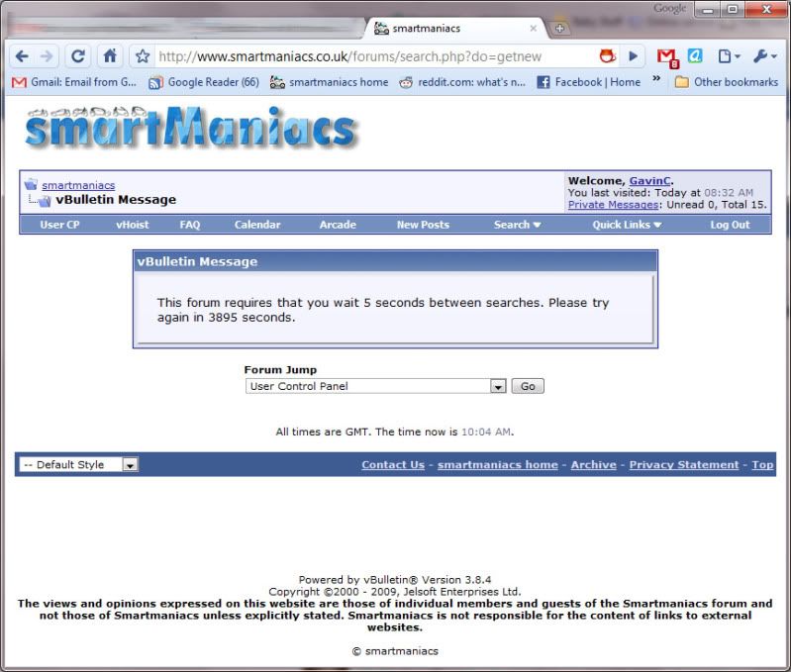Click the browser Forward arrow
Viewport: 791px width, 672px height.
tap(47, 56)
